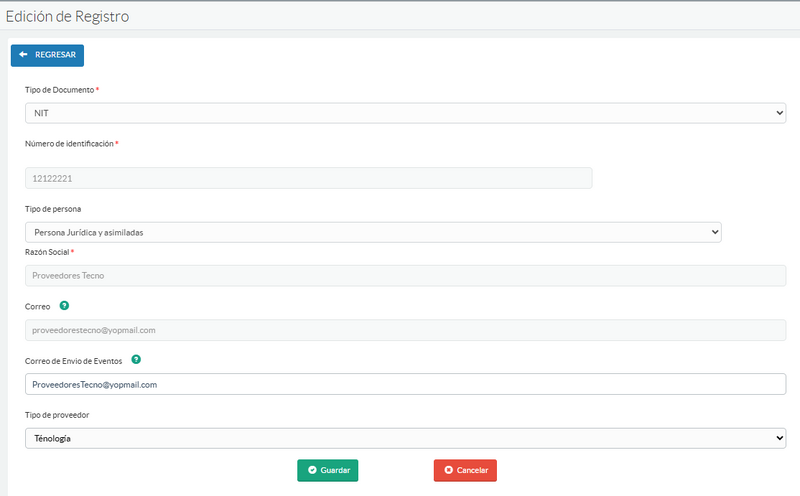800x496 pixels.
Task: Click the Edición de Registro page title
Action: 67,16
